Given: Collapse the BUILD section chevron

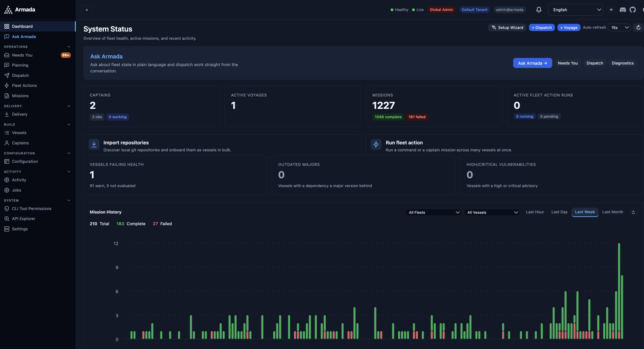Looking at the screenshot, I should point(69,125).
